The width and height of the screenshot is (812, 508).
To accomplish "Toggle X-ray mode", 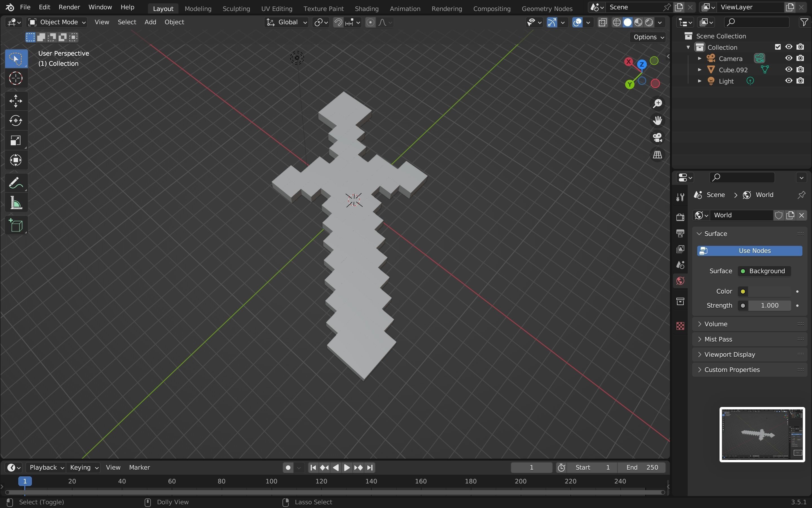I will (603, 23).
